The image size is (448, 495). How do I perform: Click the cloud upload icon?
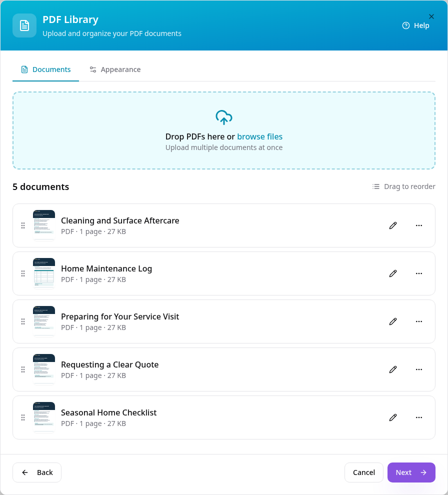(224, 117)
